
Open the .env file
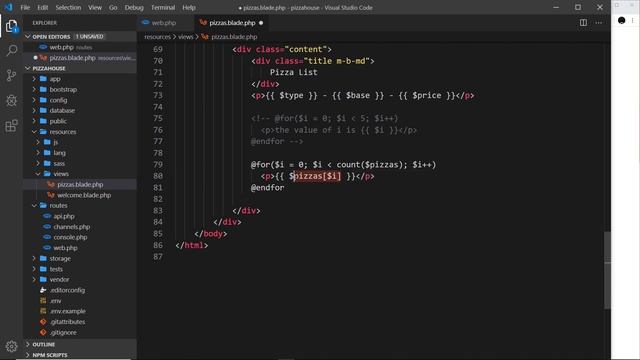80,301
